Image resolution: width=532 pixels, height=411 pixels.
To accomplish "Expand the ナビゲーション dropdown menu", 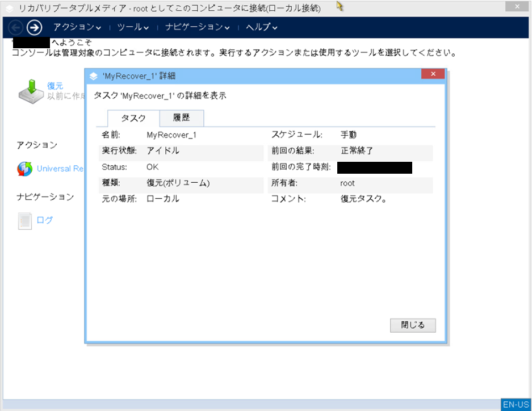I will [197, 27].
